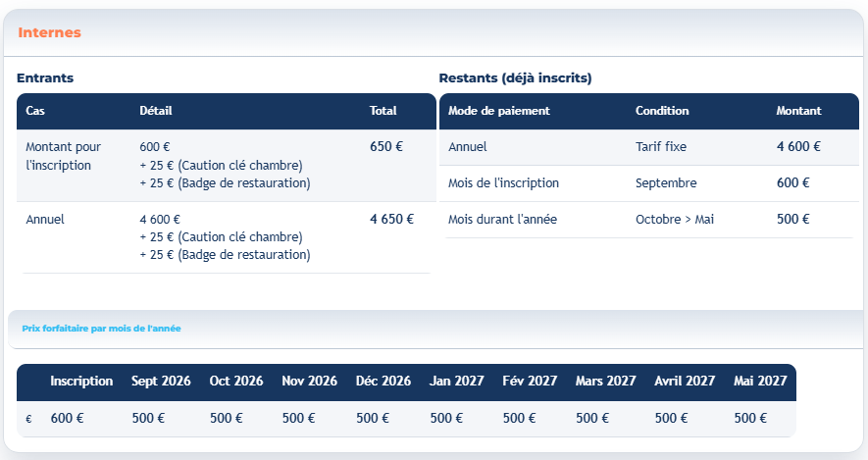Open the Prix forfaitaire par mois header
The image size is (868, 460).
point(101,329)
